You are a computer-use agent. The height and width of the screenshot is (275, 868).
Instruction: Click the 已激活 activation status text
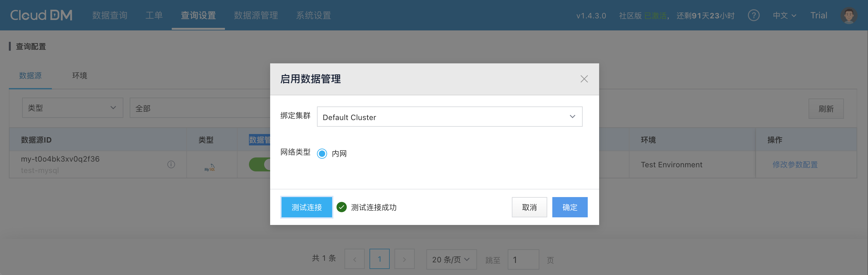tap(655, 16)
